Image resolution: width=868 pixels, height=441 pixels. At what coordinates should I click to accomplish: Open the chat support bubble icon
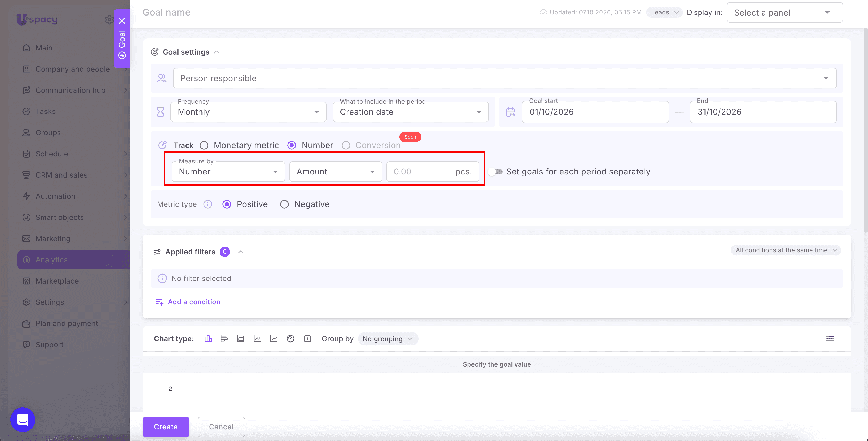22,420
